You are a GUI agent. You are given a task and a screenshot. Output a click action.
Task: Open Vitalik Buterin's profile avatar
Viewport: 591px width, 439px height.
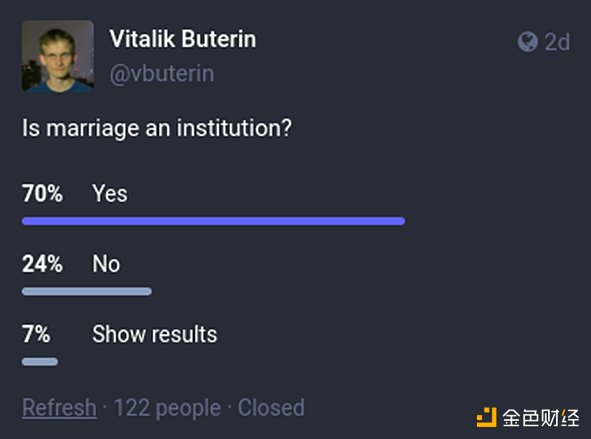[58, 56]
